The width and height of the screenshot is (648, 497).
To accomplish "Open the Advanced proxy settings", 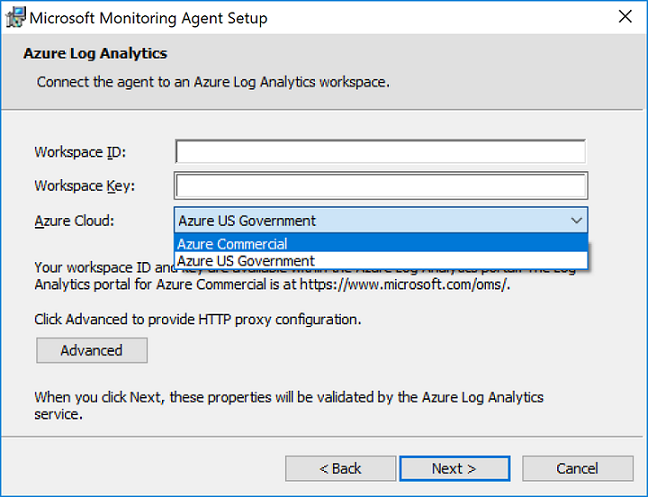I will pyautogui.click(x=91, y=350).
